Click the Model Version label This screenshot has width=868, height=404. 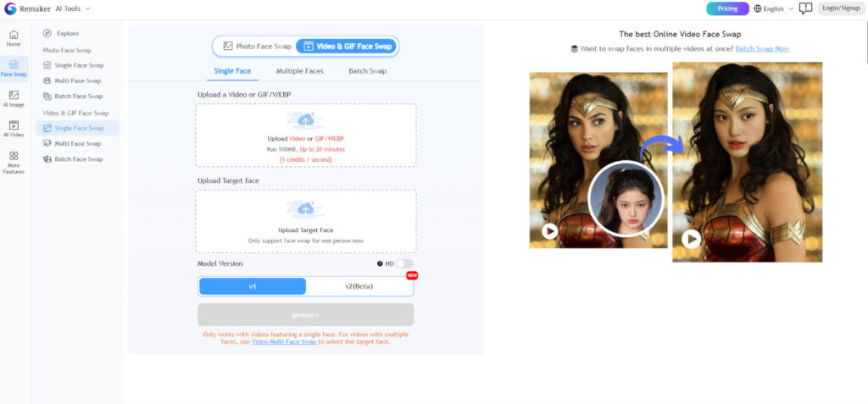pyautogui.click(x=220, y=264)
